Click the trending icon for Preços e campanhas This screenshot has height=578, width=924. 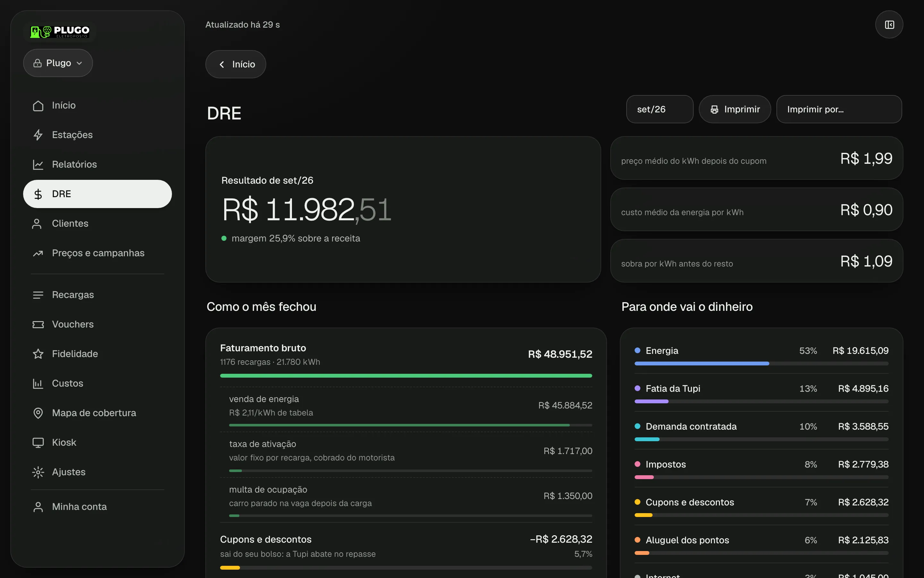click(38, 253)
